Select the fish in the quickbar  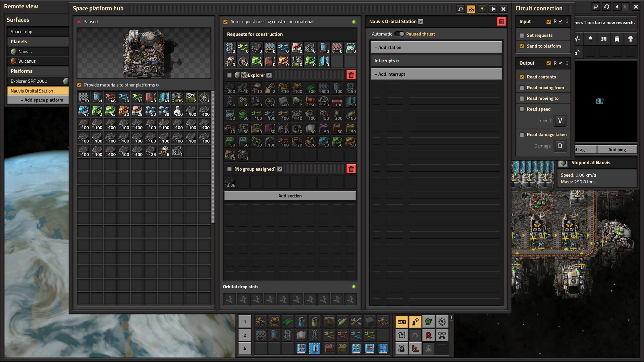click(342, 322)
